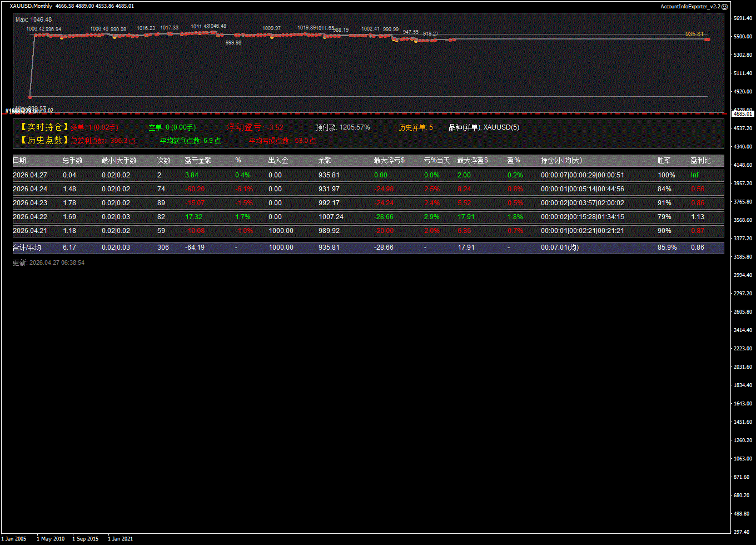The height and width of the screenshot is (545, 756).
Task: Click the 品种(并单): XAUUSD(5) text
Action: tap(484, 127)
